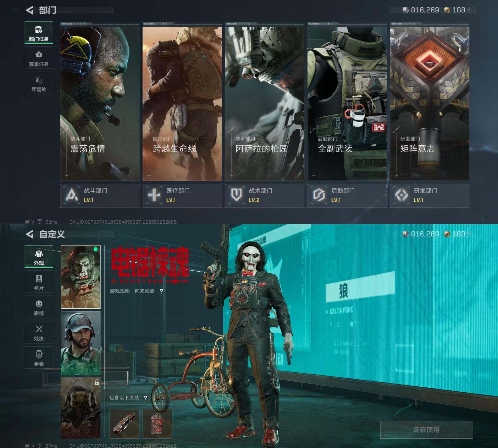The image size is (498, 448).
Task: Open the 表情 emote section
Action: (x=39, y=307)
